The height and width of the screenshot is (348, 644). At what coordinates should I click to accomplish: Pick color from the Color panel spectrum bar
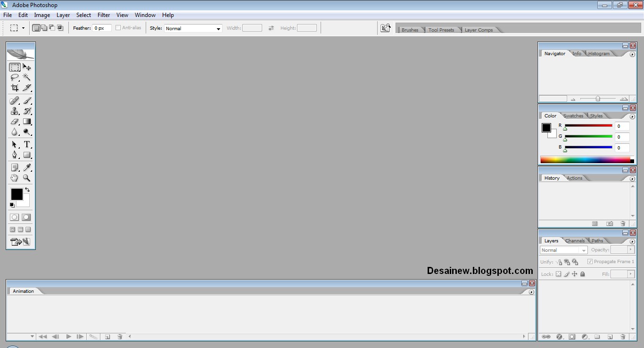pyautogui.click(x=587, y=160)
